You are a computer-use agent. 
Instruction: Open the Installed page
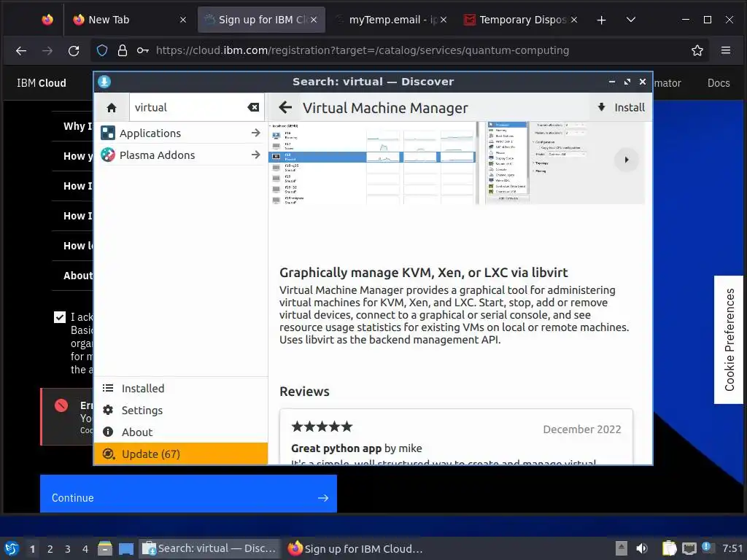pyautogui.click(x=181, y=388)
